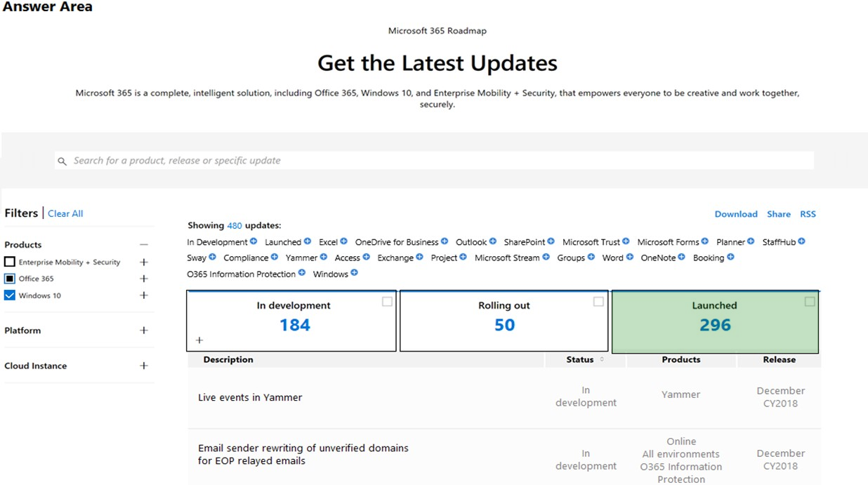
Task: Click the search magnifier icon
Action: pos(63,161)
